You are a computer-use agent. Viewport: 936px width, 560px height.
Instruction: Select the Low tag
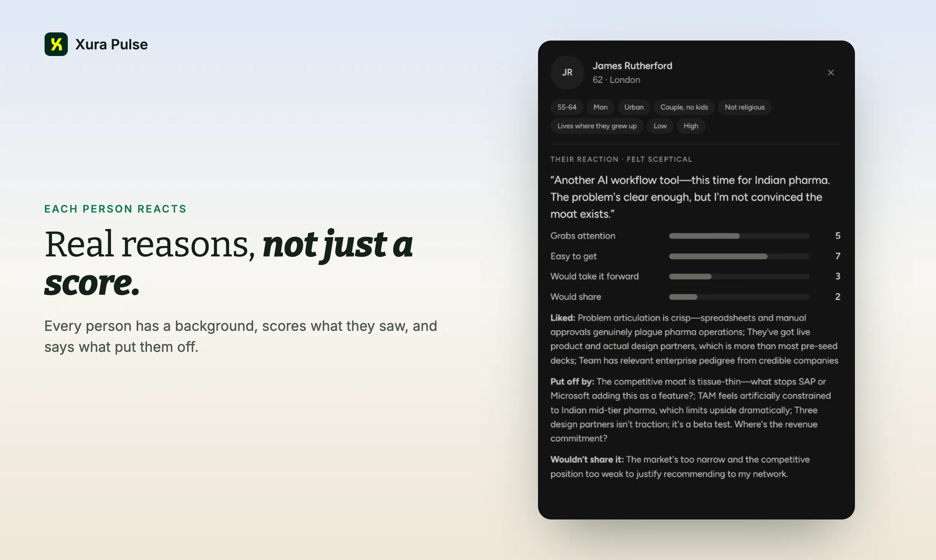pyautogui.click(x=660, y=126)
